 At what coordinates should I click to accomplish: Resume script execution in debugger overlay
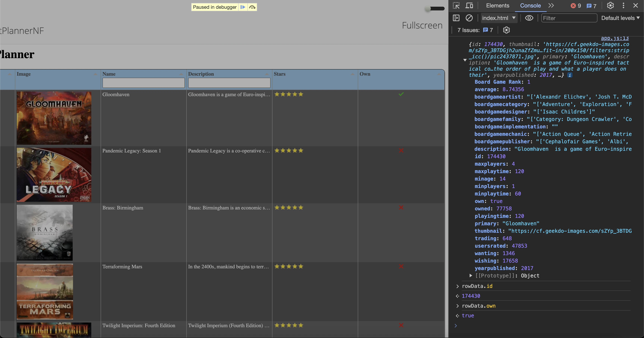[243, 7]
